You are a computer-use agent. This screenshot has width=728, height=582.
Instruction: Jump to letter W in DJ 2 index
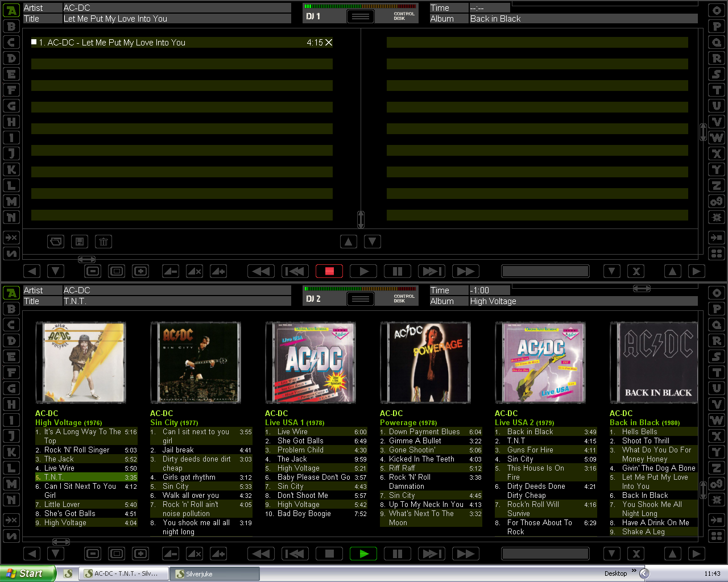tap(716, 420)
